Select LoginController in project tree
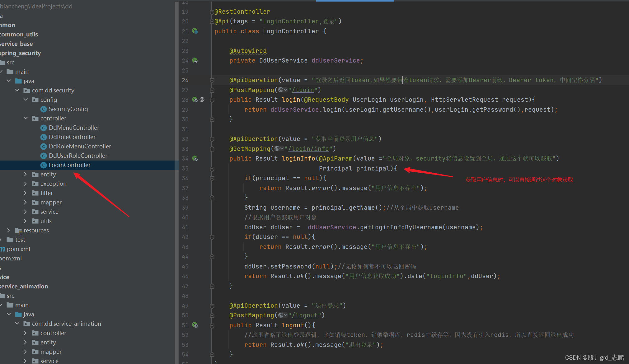This screenshot has height=364, width=629. click(x=70, y=165)
